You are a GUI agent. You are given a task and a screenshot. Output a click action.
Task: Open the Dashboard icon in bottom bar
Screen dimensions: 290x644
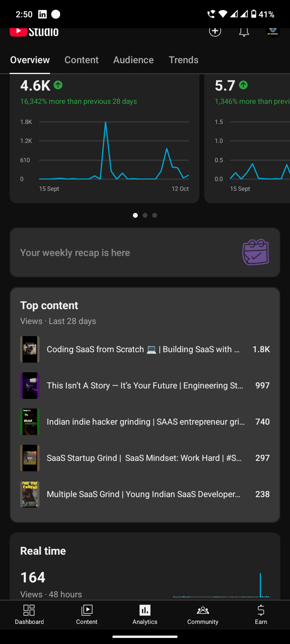coord(29,615)
